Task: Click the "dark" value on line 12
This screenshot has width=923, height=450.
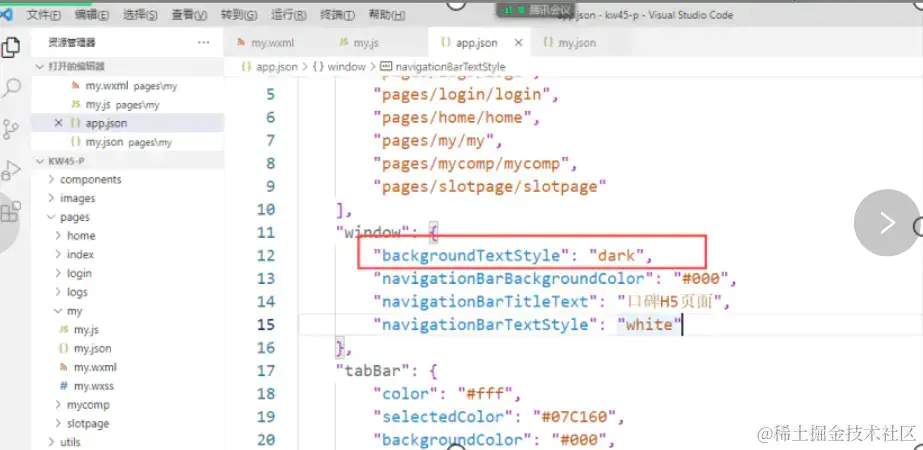Action: (616, 256)
